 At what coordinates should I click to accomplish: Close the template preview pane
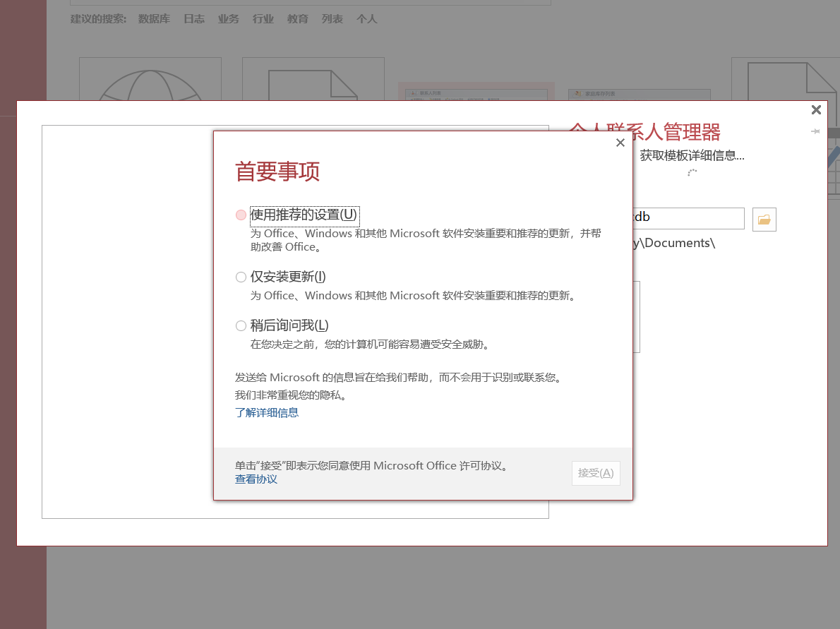click(x=816, y=110)
